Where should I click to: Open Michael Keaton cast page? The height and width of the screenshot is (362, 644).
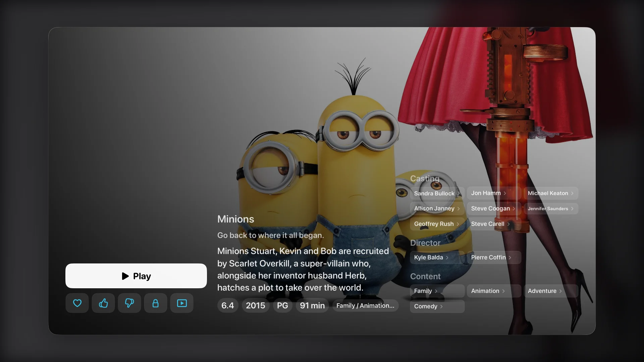[551, 193]
